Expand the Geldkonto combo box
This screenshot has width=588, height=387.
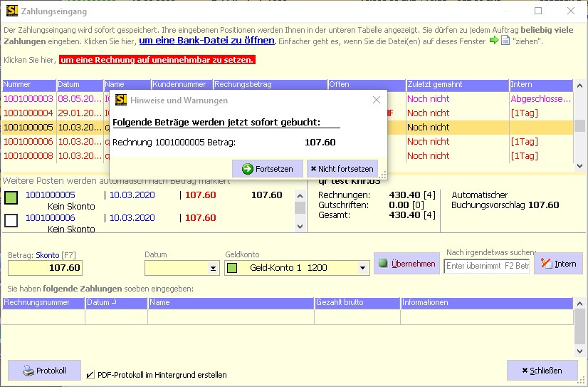click(363, 269)
